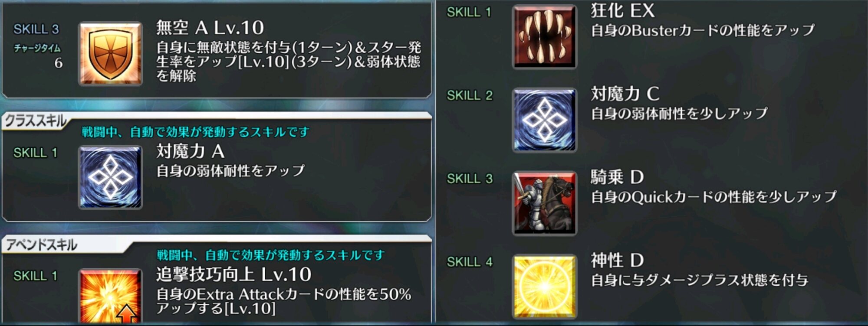The width and height of the screenshot is (868, 326).
Task: Click the 自身に与ダメージプラス状態を付与 description
Action: 699,280
